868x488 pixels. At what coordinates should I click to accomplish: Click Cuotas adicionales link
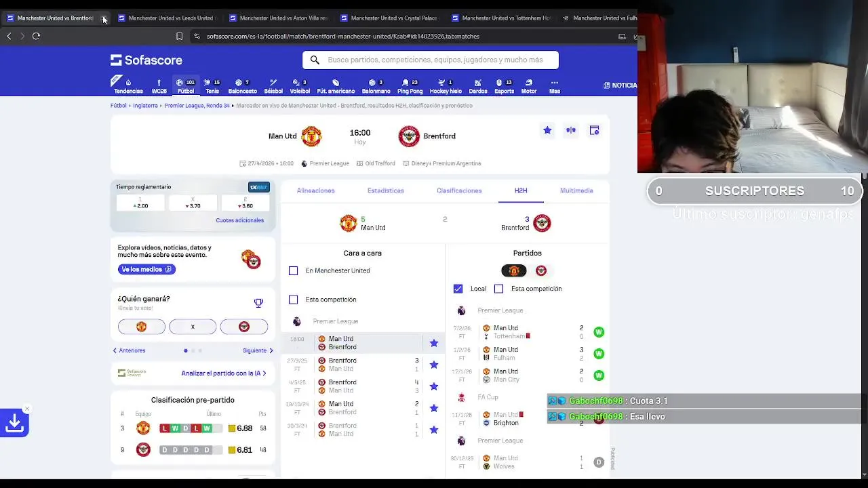pyautogui.click(x=239, y=220)
